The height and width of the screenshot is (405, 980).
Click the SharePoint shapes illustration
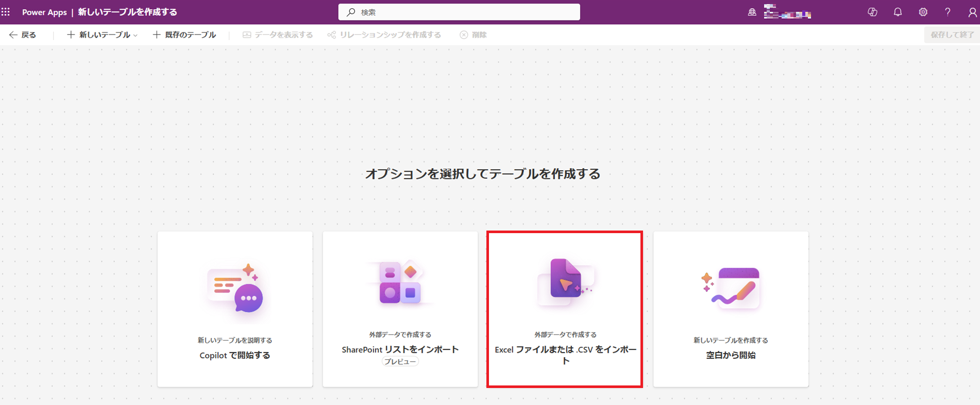[400, 282]
